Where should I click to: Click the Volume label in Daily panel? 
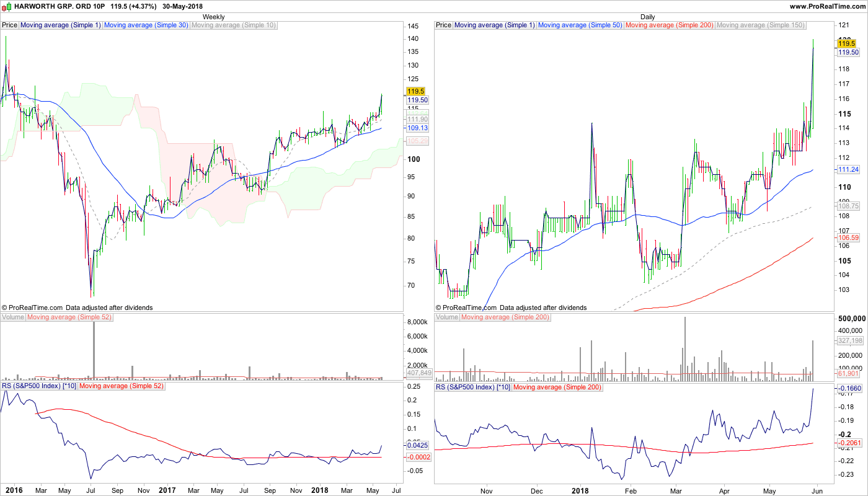pos(448,317)
